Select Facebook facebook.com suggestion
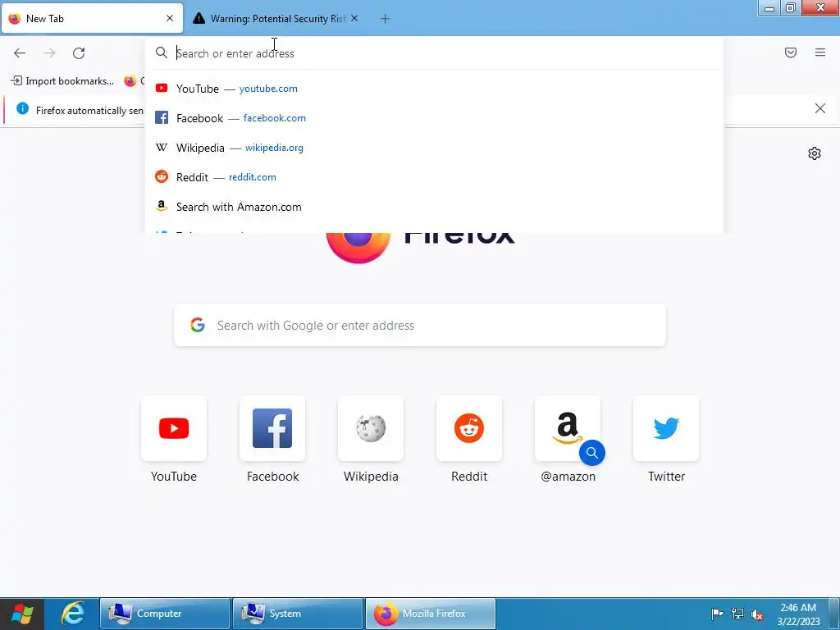The image size is (840, 630). 434,118
